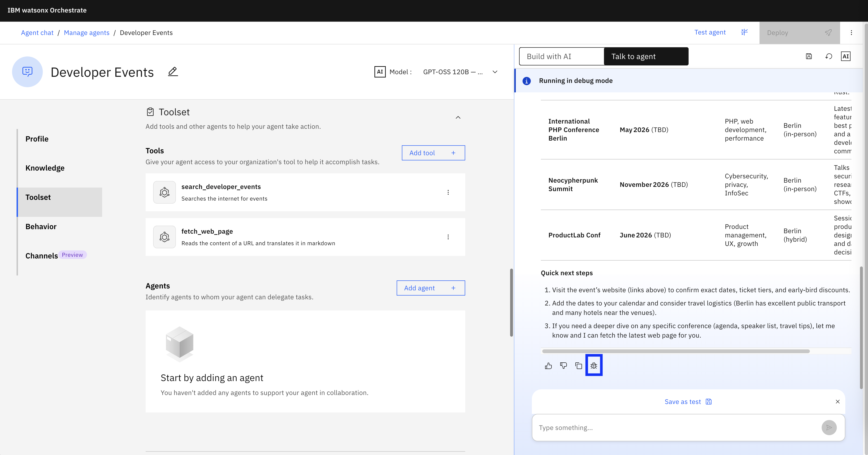
Task: Reset the chat with the refresh icon
Action: 829,56
